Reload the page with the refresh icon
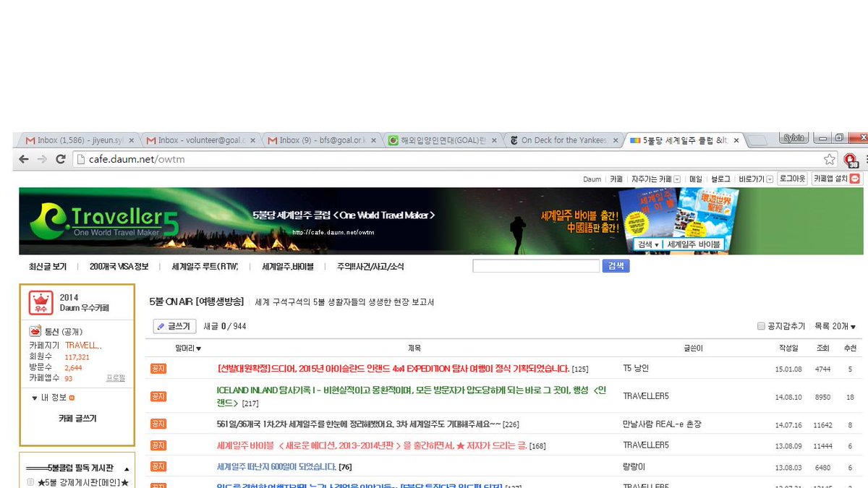Viewport: 868px width, 488px height. [61, 159]
